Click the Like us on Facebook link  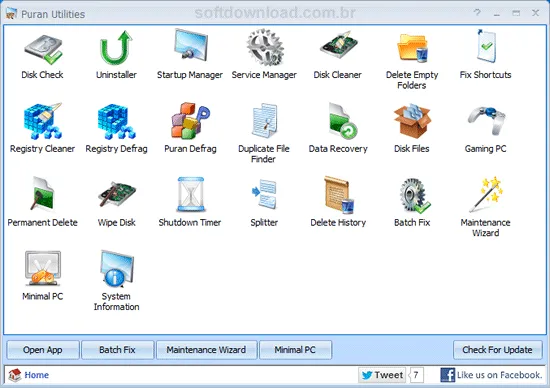click(491, 375)
